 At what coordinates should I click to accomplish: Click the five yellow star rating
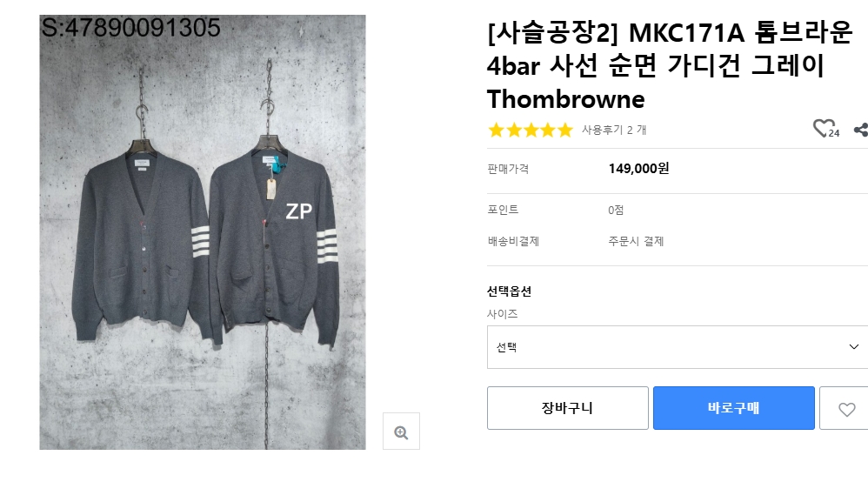coord(531,131)
